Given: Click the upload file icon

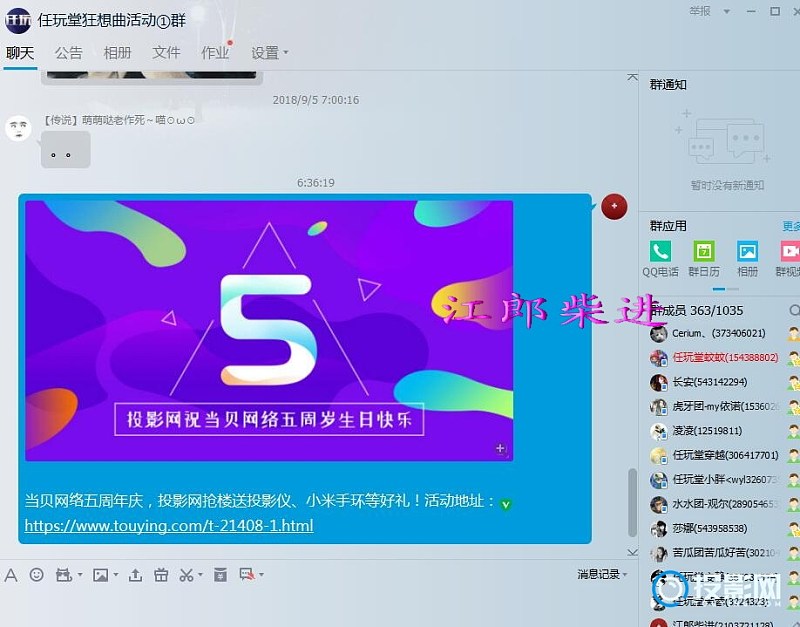Looking at the screenshot, I should tap(135, 575).
